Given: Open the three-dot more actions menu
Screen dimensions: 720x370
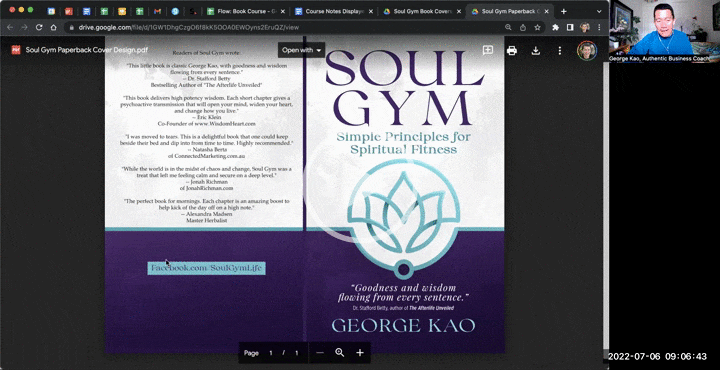Looking at the screenshot, I should click(559, 50).
